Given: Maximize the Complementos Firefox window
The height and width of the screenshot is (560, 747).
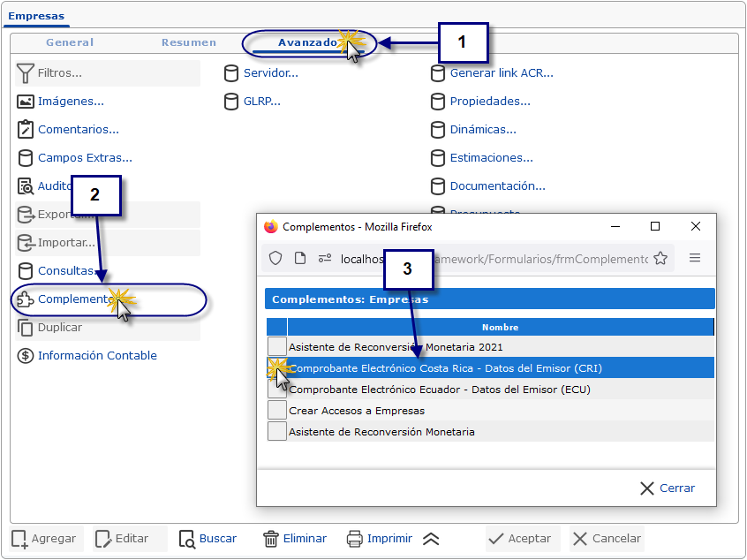Looking at the screenshot, I should click(655, 226).
